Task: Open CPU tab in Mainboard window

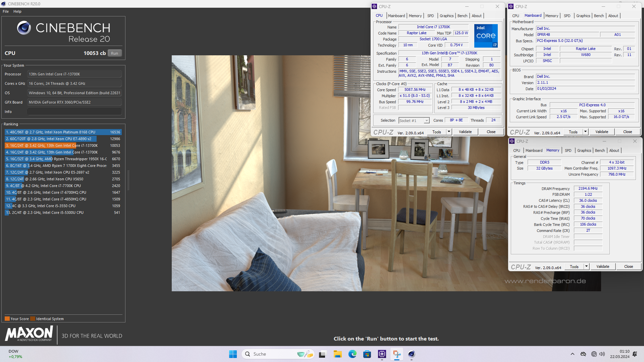Action: [516, 16]
